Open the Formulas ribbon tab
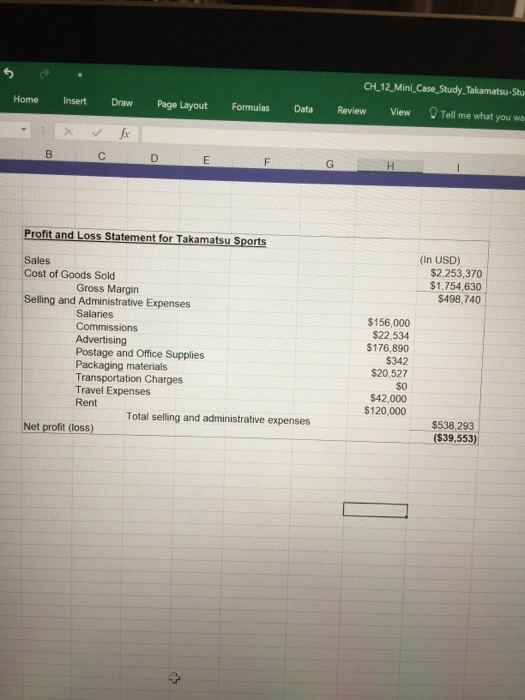525x700 pixels. [x=250, y=108]
